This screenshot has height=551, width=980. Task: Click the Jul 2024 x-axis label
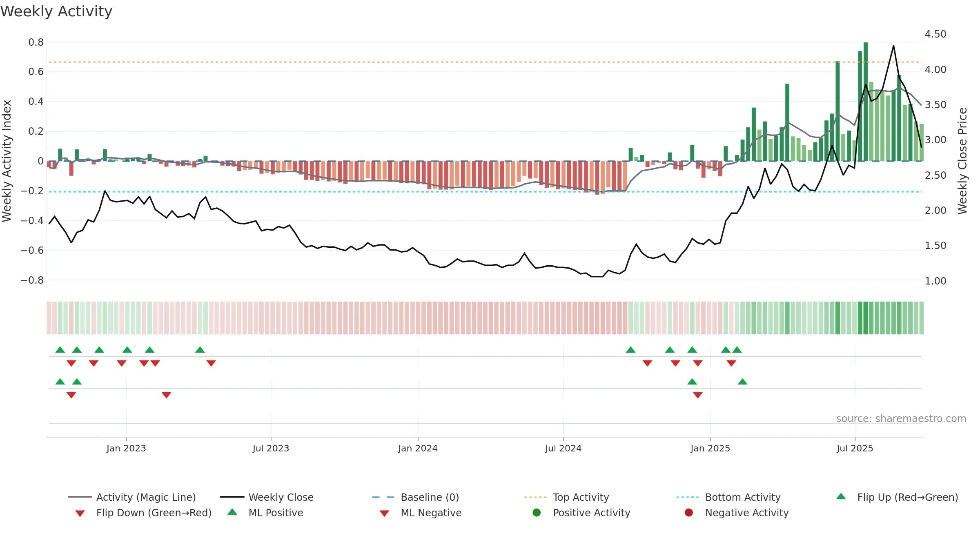click(563, 448)
